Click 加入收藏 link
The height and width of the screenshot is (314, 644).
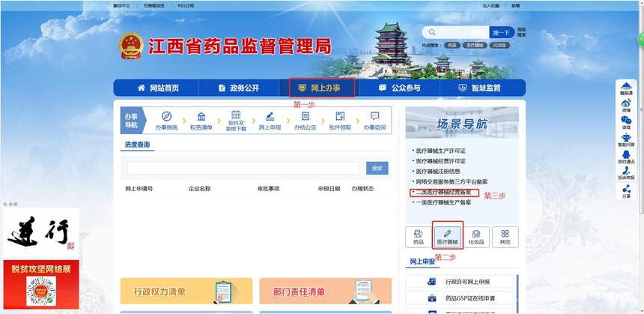pyautogui.click(x=490, y=6)
